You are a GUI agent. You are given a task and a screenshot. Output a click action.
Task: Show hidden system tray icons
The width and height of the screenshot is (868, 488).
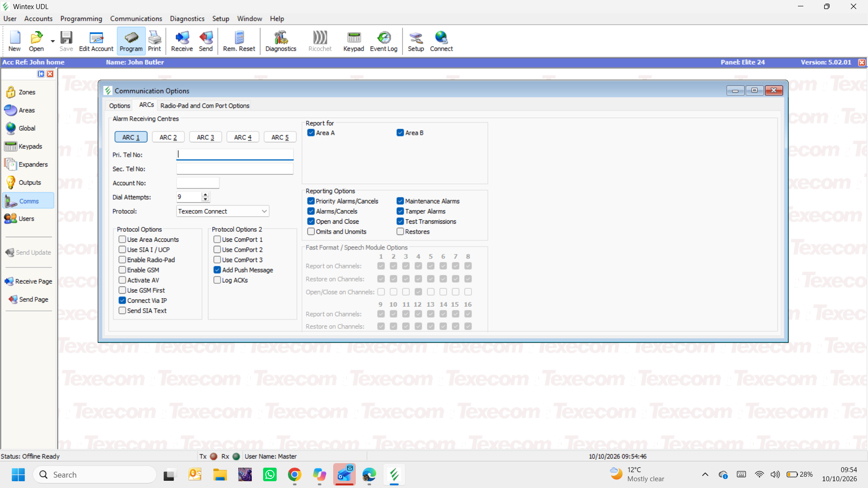(x=705, y=474)
